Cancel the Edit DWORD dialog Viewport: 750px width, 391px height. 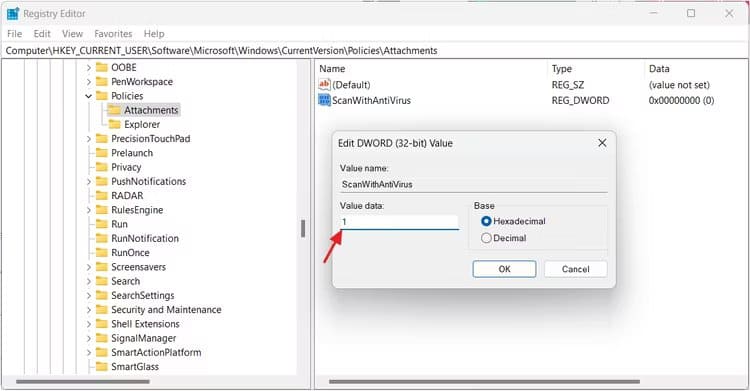coord(575,269)
